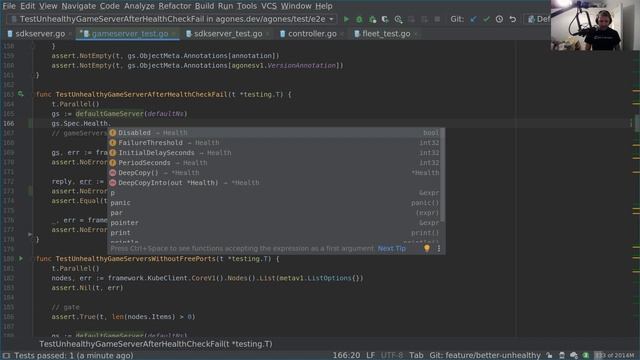This screenshot has width=640, height=360.
Task: Open the Analyze menu
Action: 139,6
